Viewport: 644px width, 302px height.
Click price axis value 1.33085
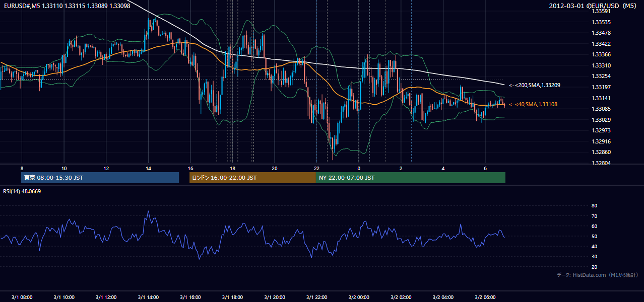click(601, 109)
